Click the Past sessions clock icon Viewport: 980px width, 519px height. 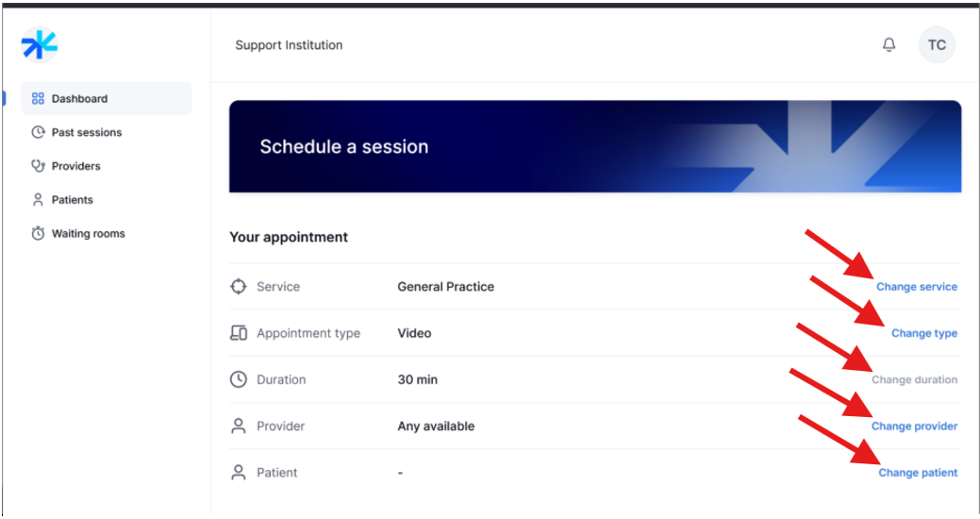[x=39, y=132]
